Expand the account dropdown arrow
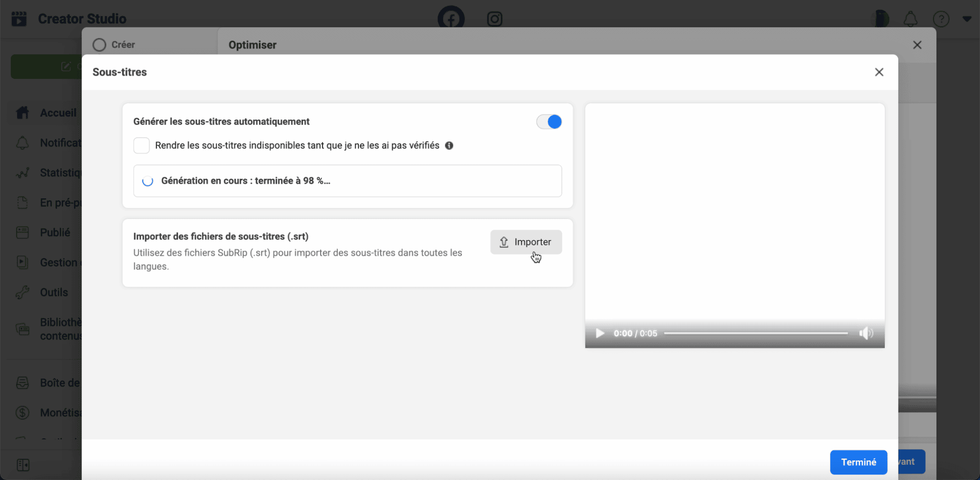The height and width of the screenshot is (480, 980). pyautogui.click(x=966, y=19)
